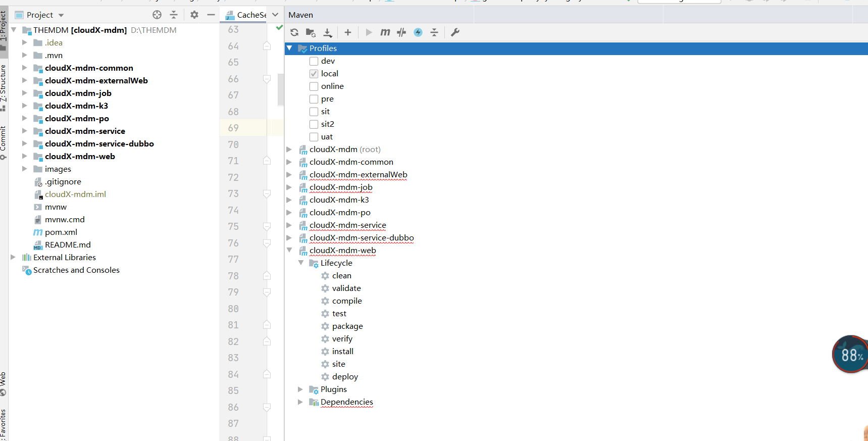Run the clean lifecycle goal
This screenshot has width=868, height=441.
coord(342,276)
